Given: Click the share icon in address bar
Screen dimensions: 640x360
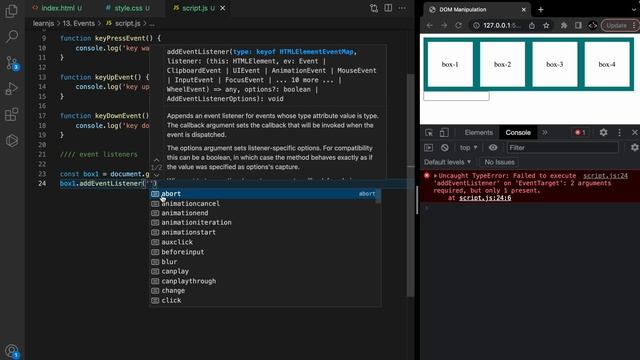Looking at the screenshot, I should pos(532,25).
